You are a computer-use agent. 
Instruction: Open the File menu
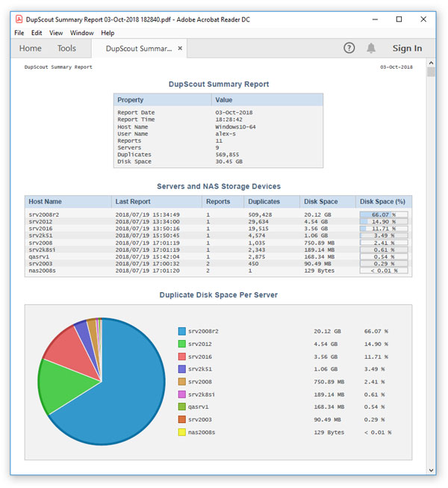click(19, 33)
